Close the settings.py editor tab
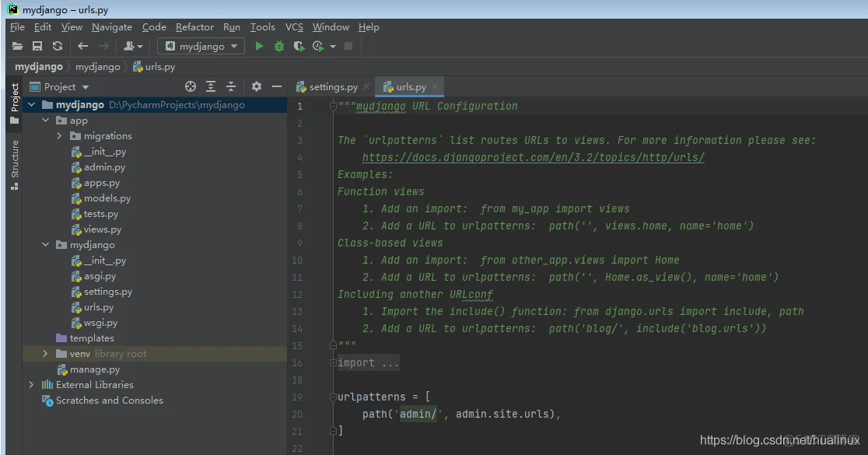Screen dimensions: 868x455 tap(366, 87)
